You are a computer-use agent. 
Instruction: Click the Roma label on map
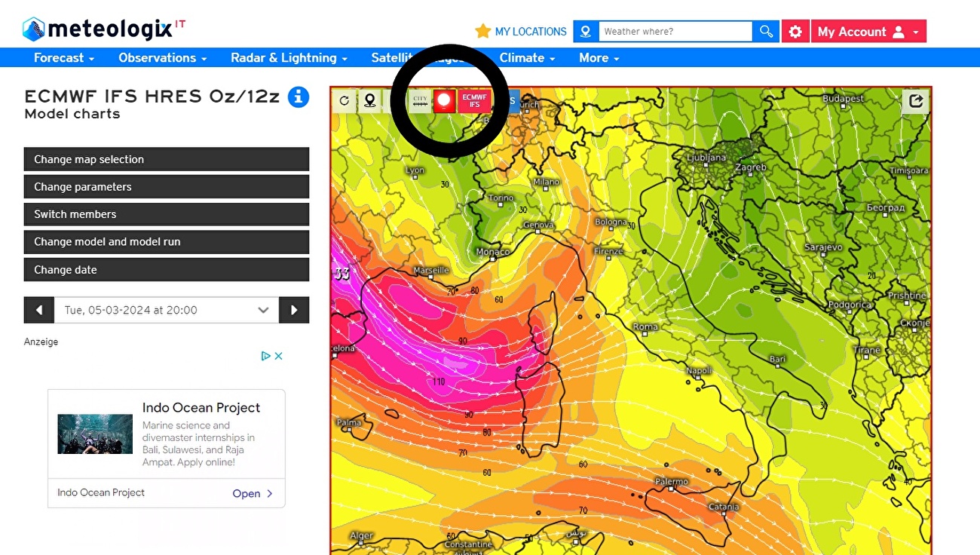pyautogui.click(x=645, y=327)
